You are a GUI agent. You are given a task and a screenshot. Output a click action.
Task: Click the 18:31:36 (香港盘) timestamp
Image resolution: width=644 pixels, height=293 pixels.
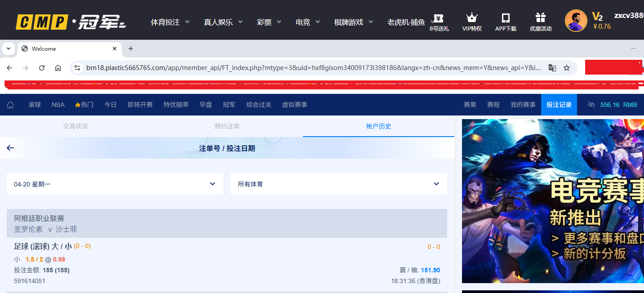pyautogui.click(x=416, y=281)
